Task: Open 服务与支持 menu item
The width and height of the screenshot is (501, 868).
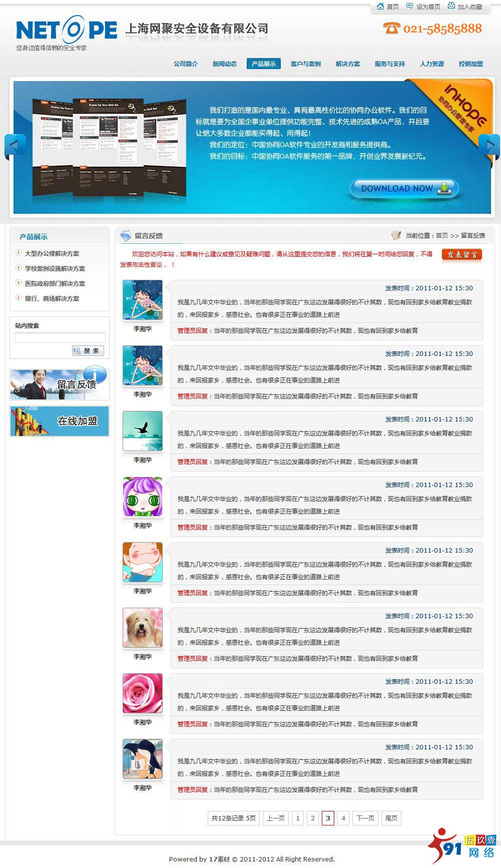Action: [390, 64]
